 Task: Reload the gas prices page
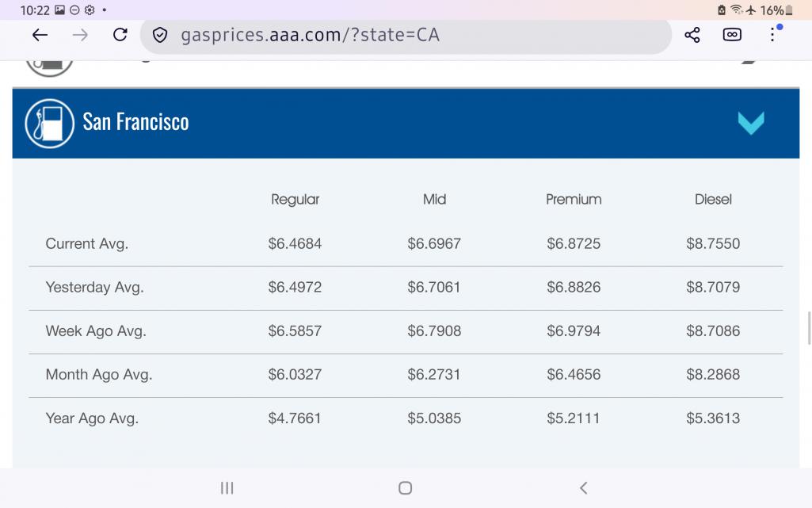pyautogui.click(x=120, y=35)
